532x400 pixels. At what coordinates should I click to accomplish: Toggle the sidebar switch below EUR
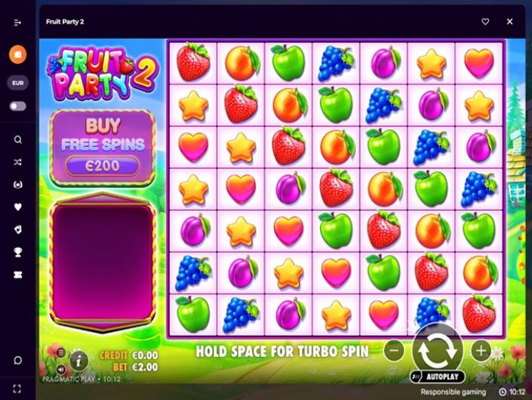tap(17, 106)
